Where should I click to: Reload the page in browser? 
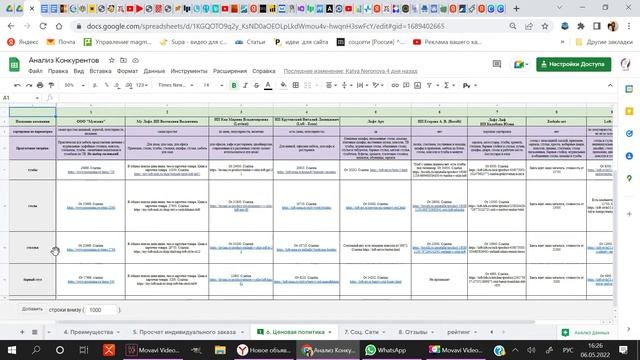coord(43,26)
